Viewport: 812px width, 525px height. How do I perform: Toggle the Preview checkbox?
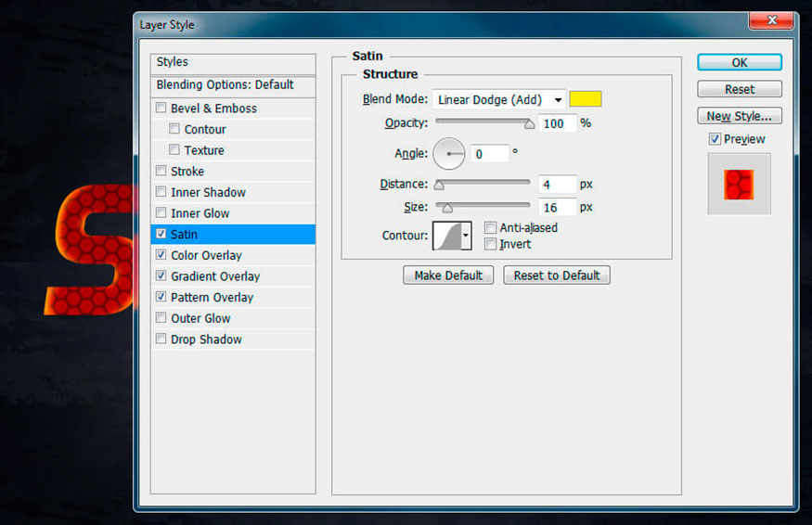pos(715,139)
